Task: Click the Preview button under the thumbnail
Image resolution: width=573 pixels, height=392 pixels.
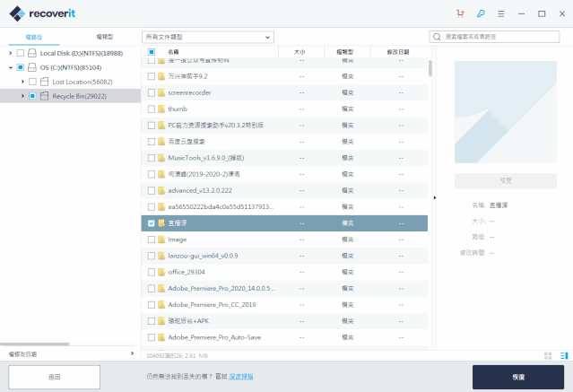Action: (x=506, y=180)
